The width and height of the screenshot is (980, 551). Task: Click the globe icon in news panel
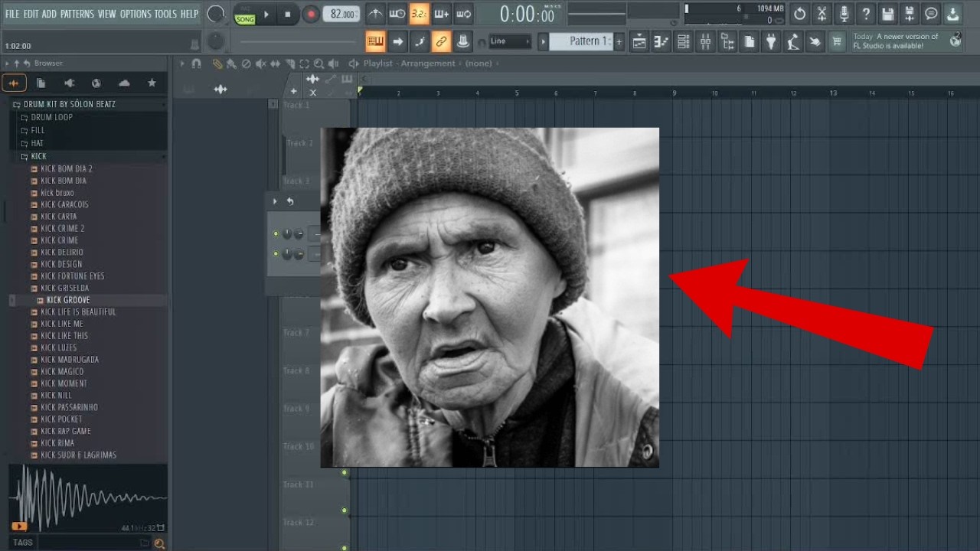pos(955,41)
